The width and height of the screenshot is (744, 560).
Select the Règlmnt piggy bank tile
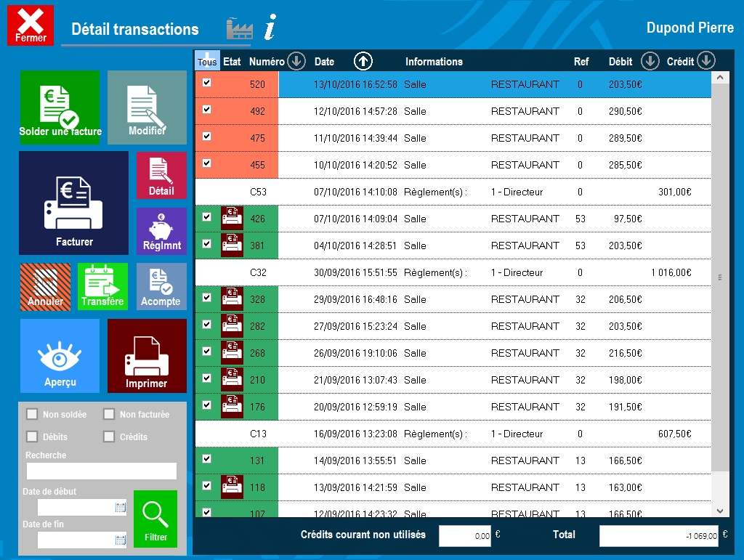coord(161,231)
